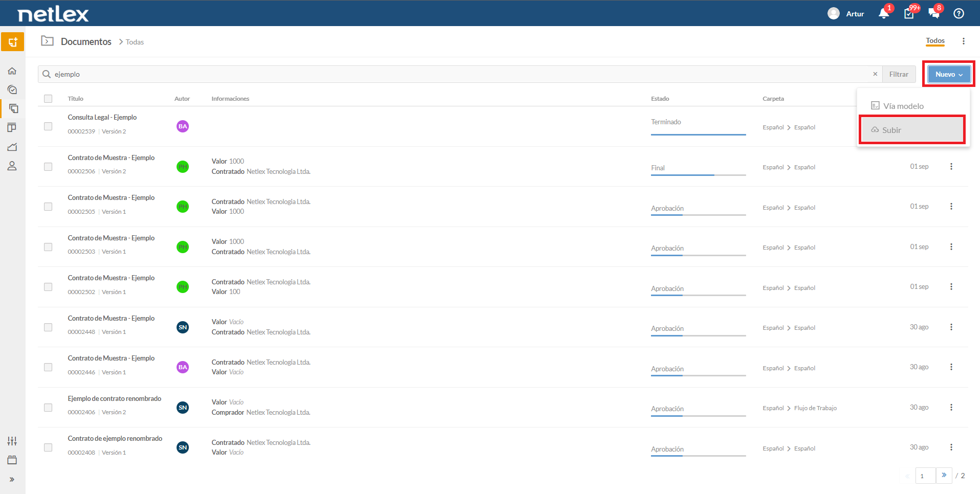Open the Documents sidebar icon

pyautogui.click(x=13, y=108)
